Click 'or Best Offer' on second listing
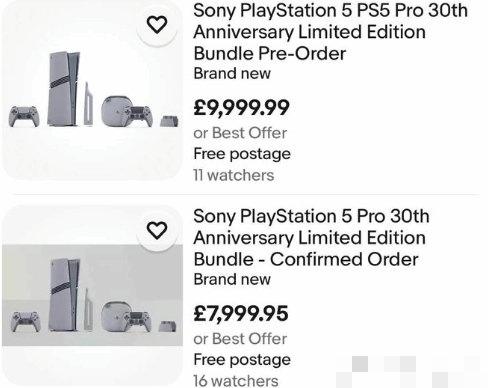The height and width of the screenshot is (388, 488). coord(240,339)
